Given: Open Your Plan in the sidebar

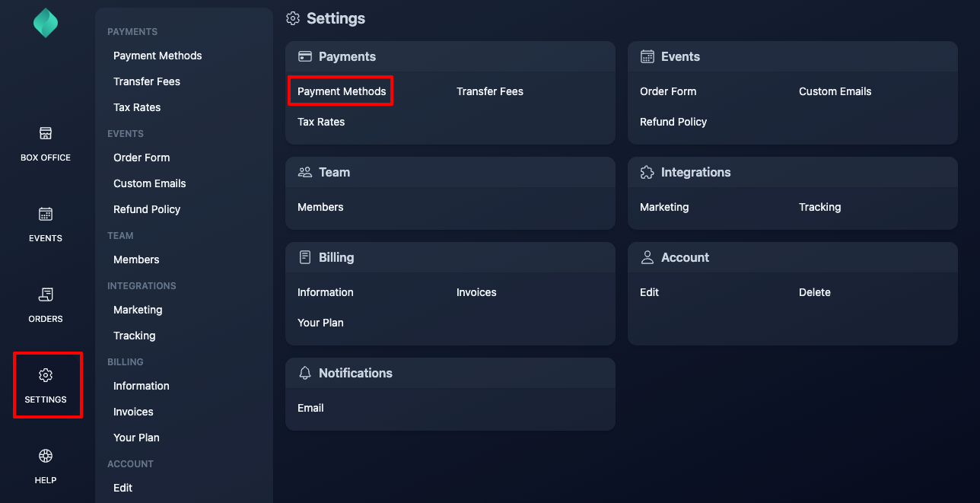Looking at the screenshot, I should pos(136,438).
